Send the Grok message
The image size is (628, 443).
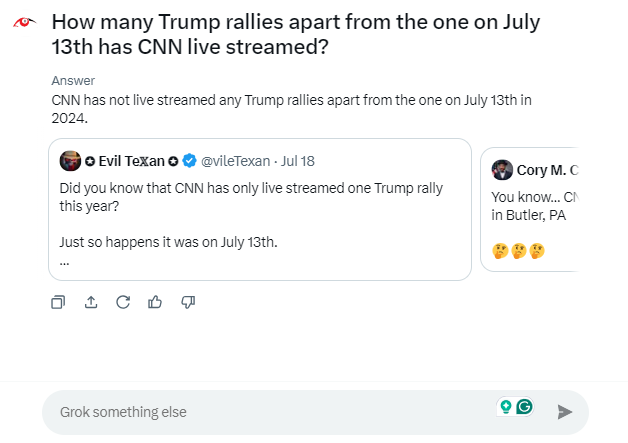click(565, 412)
